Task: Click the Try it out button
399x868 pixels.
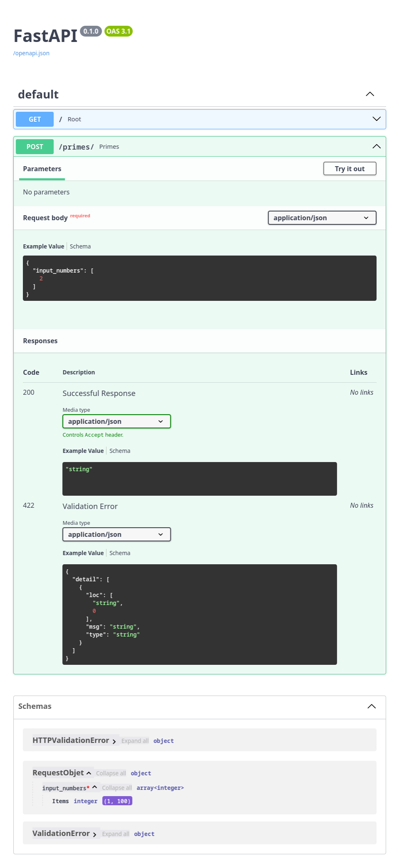Action: (x=350, y=169)
